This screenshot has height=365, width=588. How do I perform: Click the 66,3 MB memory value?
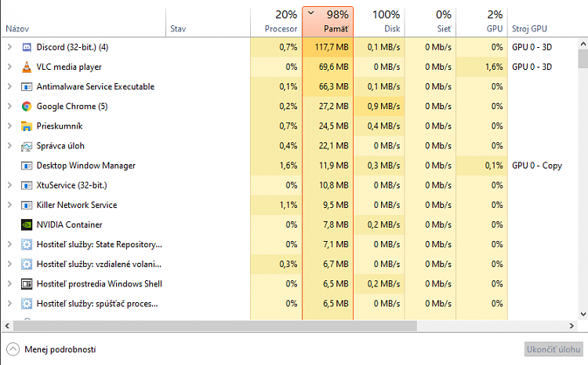334,87
